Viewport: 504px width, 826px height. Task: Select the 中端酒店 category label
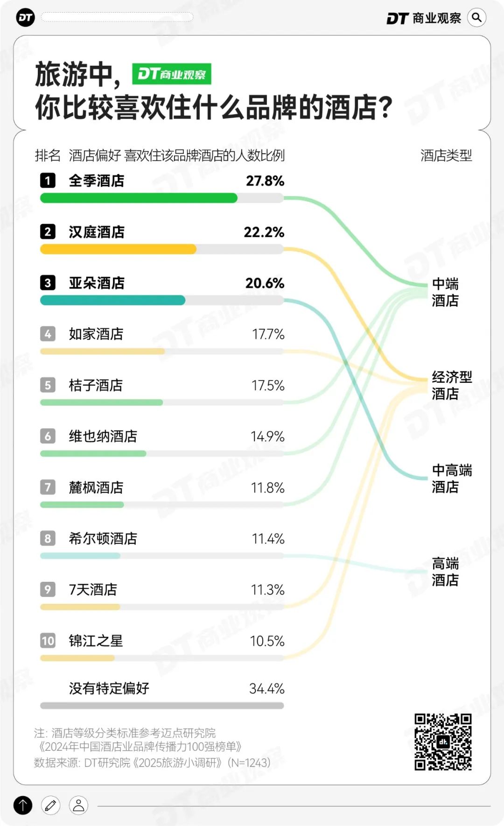445,292
